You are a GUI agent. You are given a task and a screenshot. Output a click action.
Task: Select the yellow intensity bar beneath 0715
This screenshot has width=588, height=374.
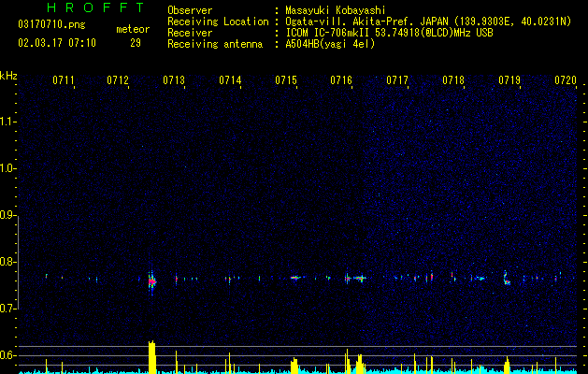294,366
